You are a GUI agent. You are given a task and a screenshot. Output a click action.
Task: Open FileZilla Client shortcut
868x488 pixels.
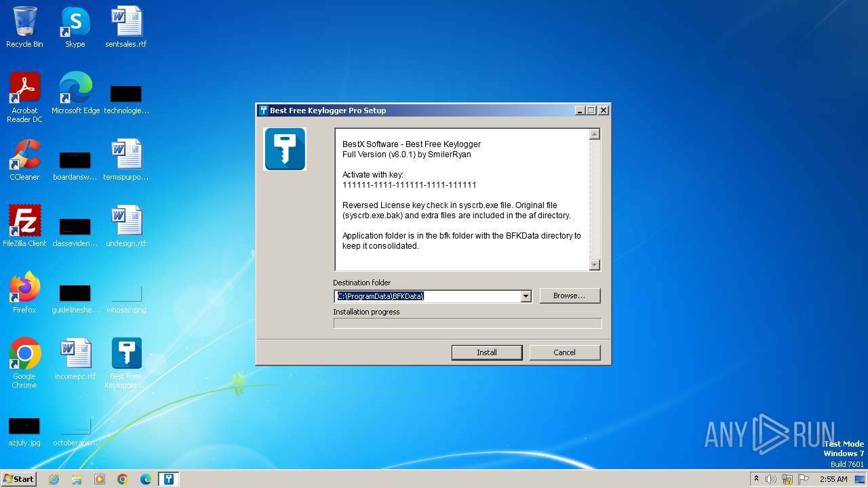[24, 226]
